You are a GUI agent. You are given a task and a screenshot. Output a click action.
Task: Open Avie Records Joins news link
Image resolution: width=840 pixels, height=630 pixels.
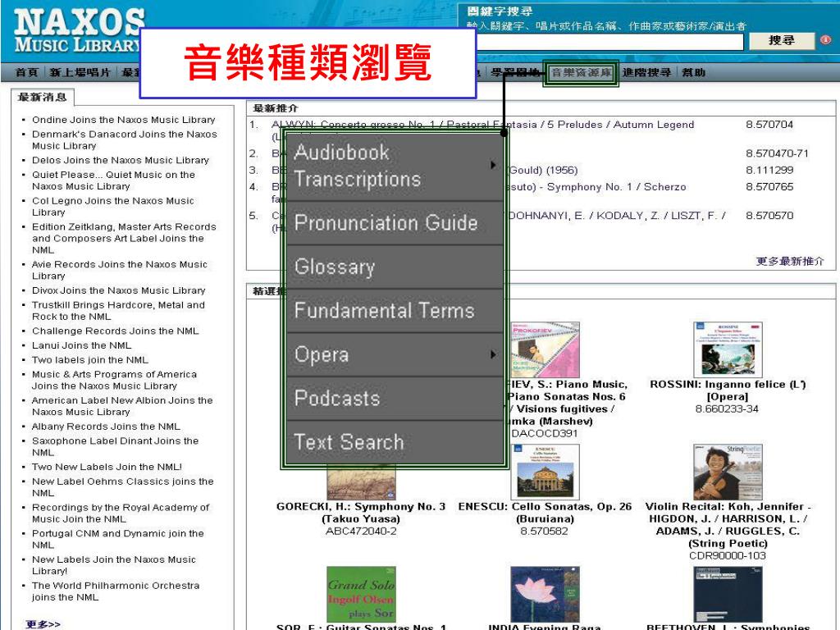[119, 270]
